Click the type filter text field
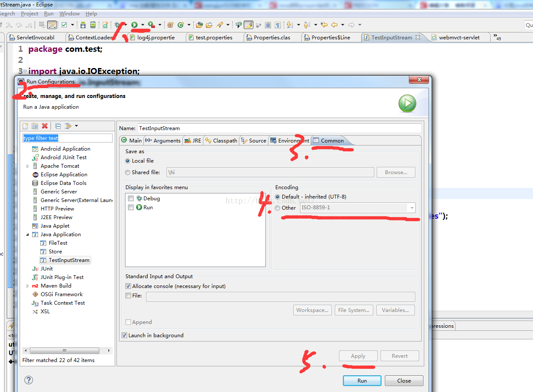 pos(67,138)
